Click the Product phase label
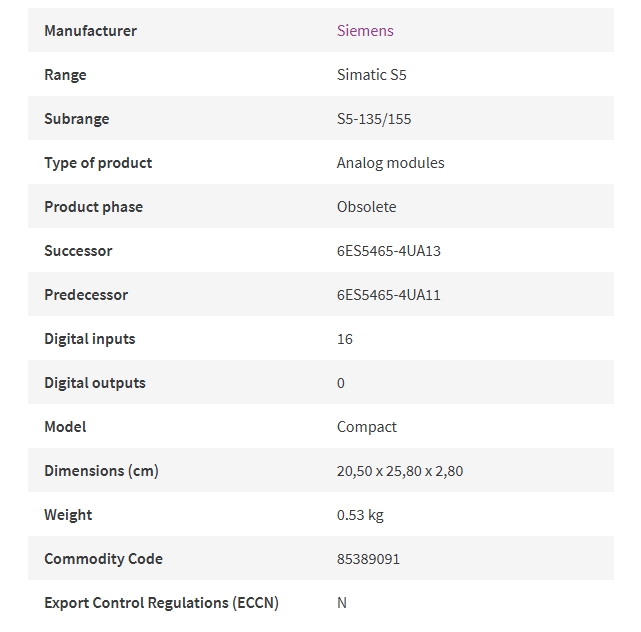641x632 pixels. [94, 207]
